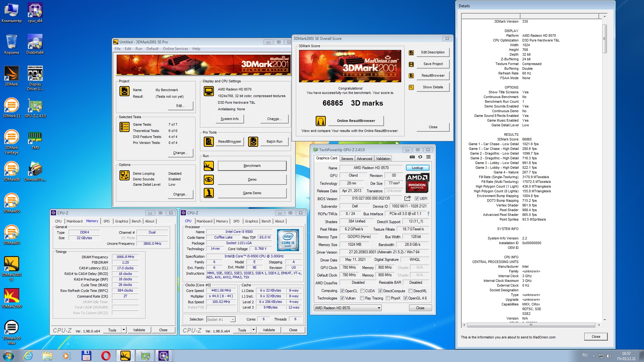Toggle the Vulkan checkbox
Image resolution: width=644 pixels, height=362 pixels.
[342, 298]
